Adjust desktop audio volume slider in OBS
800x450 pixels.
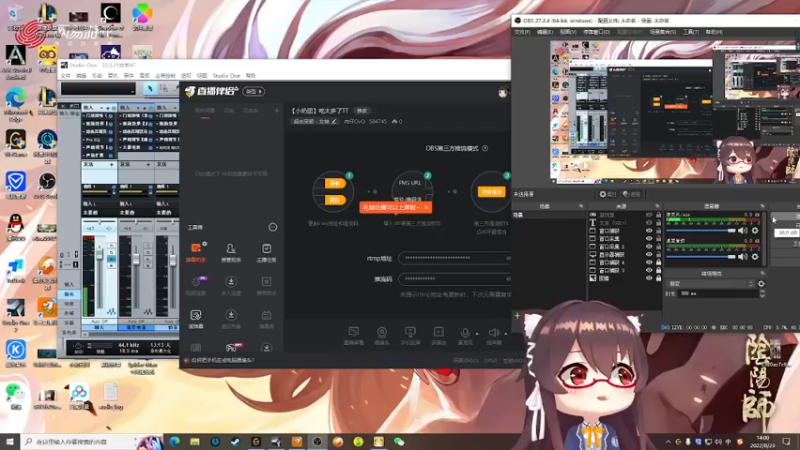tap(701, 257)
